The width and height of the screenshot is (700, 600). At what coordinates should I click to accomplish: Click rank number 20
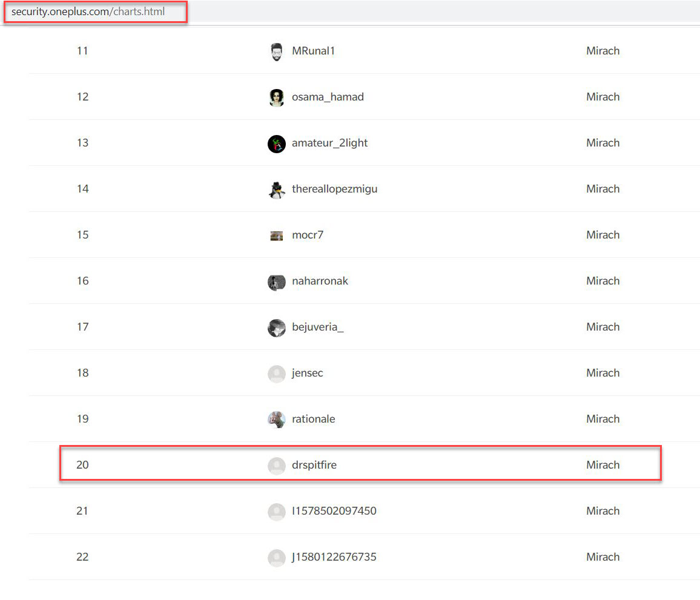click(x=82, y=465)
